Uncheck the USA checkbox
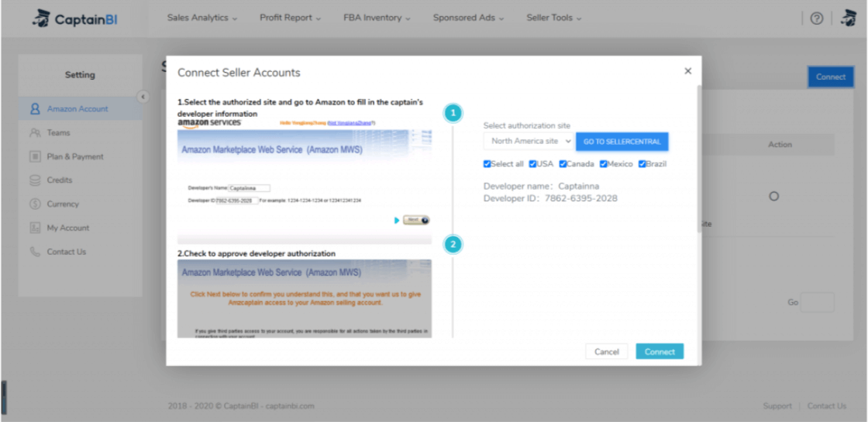 pyautogui.click(x=532, y=164)
